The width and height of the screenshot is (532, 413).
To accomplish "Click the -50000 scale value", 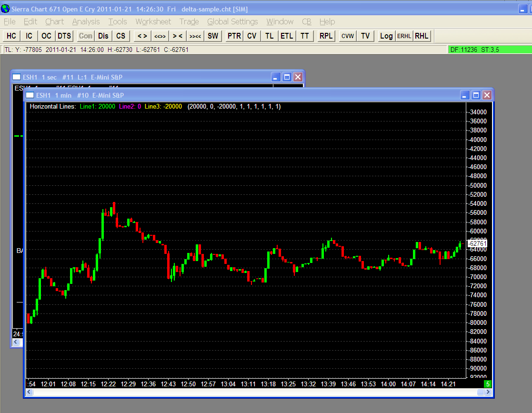I will pyautogui.click(x=478, y=185).
